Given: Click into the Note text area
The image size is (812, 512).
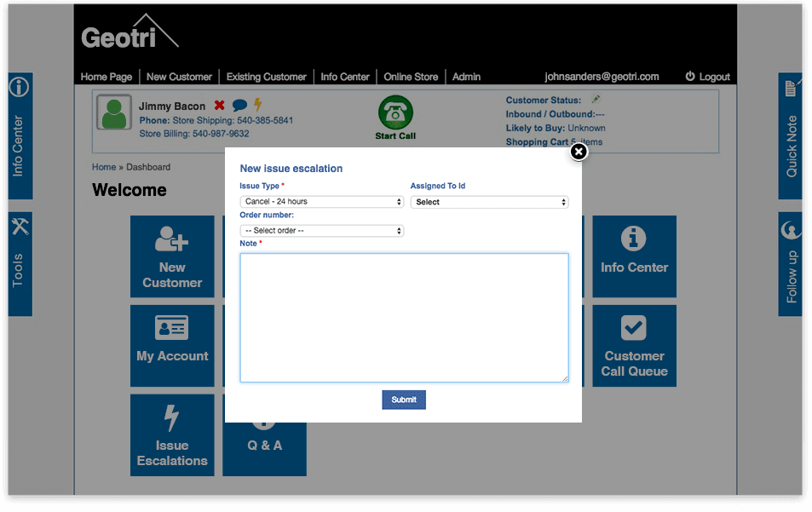Looking at the screenshot, I should click(x=404, y=318).
